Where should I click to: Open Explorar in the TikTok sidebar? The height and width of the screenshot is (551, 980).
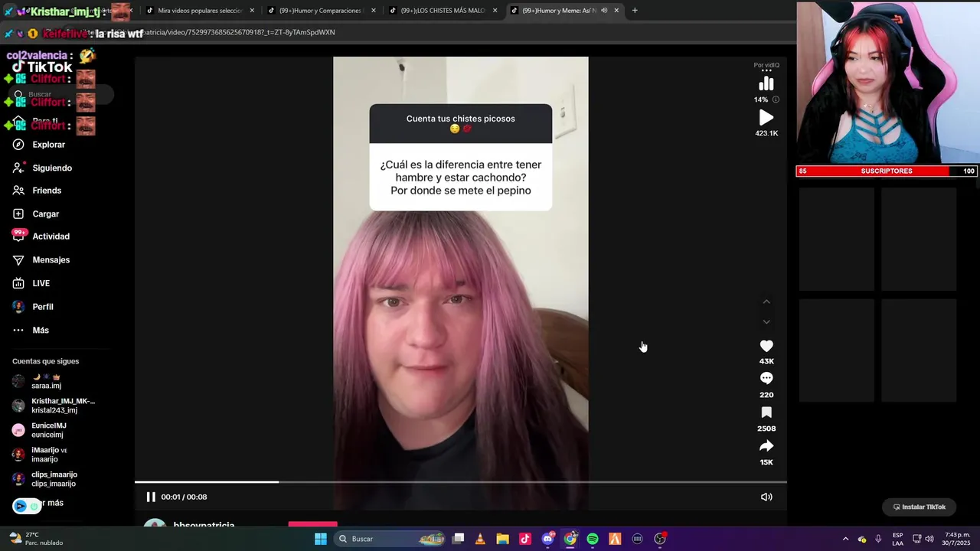point(38,145)
